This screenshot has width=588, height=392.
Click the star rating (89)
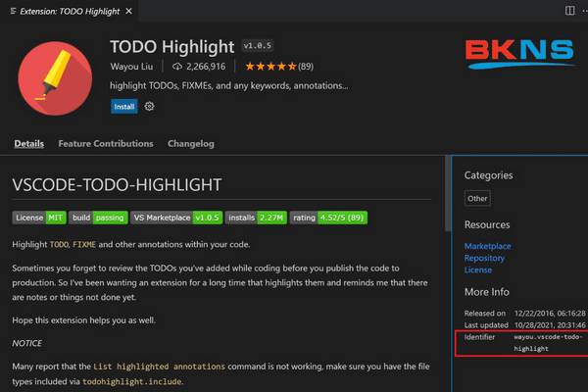[279, 67]
